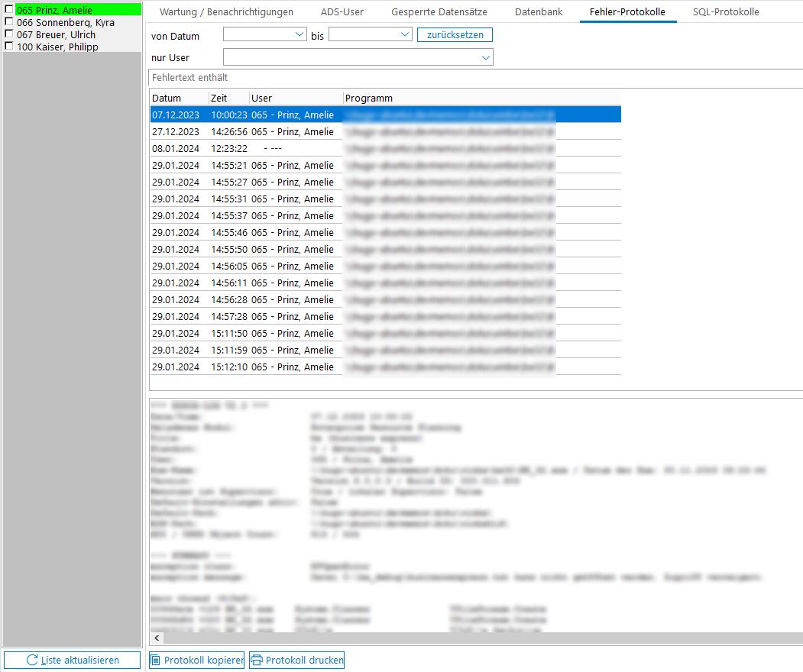Tick the checkbox for 065 Prinz, Amelie
Image resolution: width=803 pixels, height=672 pixels.
click(x=9, y=9)
